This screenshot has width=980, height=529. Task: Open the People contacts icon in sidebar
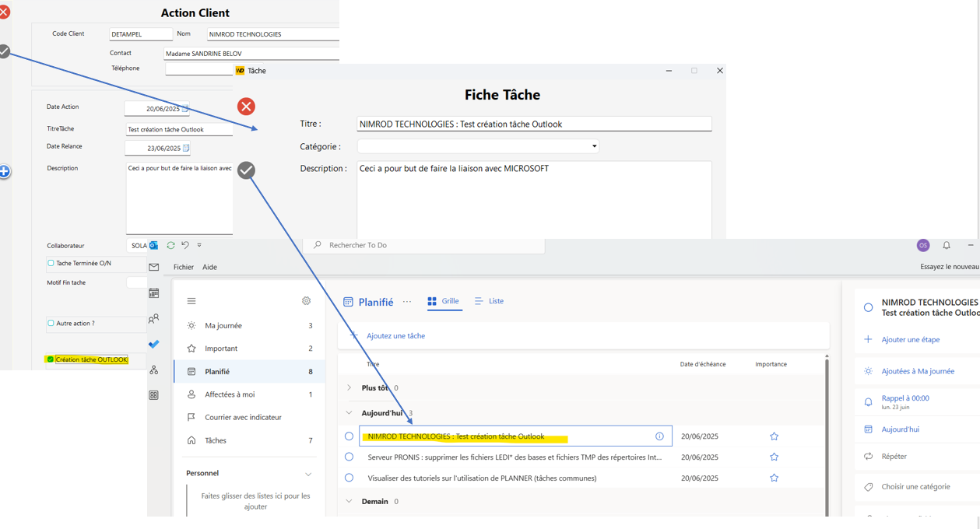pos(154,319)
